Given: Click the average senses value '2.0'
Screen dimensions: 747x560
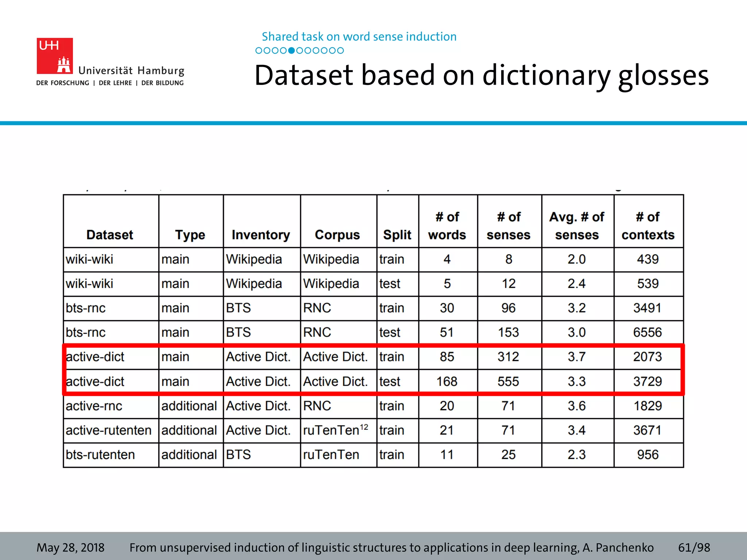Looking at the screenshot, I should click(577, 259).
